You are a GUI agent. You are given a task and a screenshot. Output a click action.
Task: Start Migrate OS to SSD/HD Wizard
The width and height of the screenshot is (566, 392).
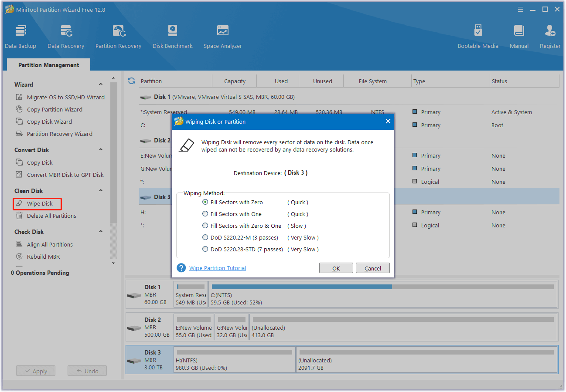[60, 97]
